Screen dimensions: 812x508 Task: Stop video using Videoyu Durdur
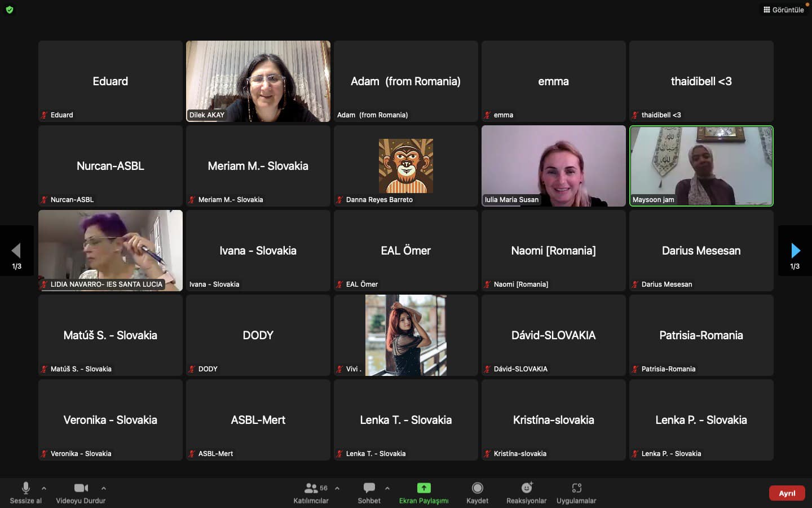pyautogui.click(x=81, y=492)
